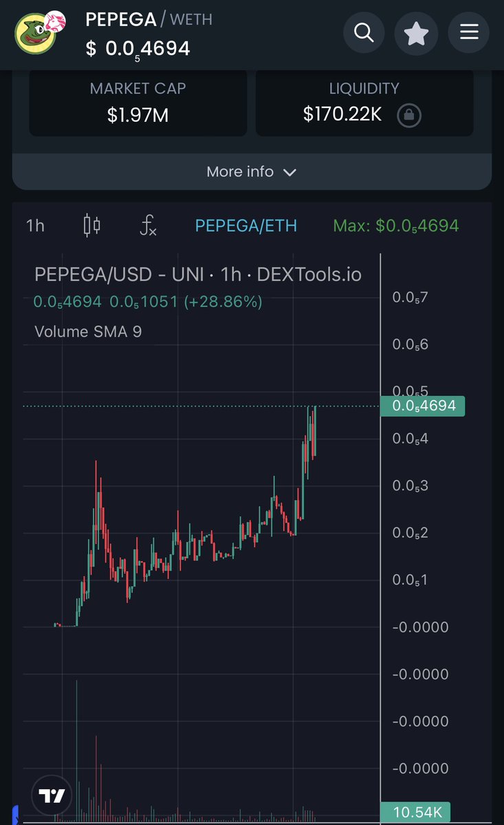
Task: Click the PEPEGA / WETH pair name
Action: click(x=149, y=19)
